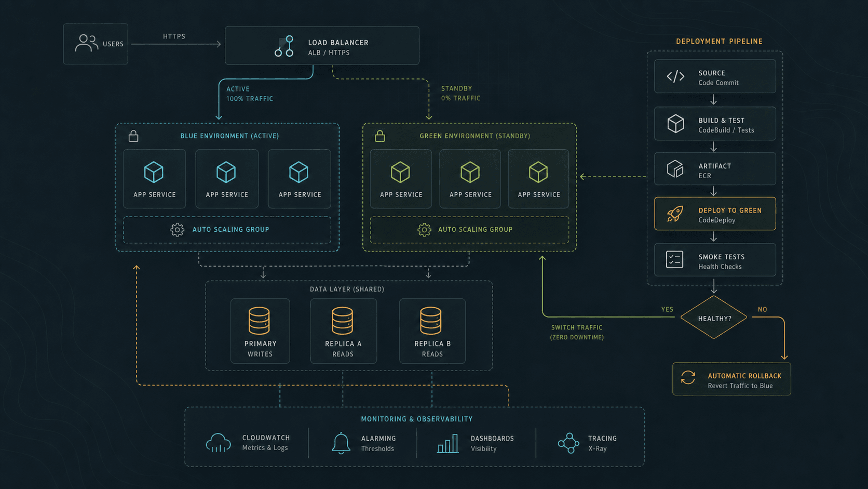Click the blue Auto Scaling Group label
This screenshot has height=489, width=868.
[230, 230]
